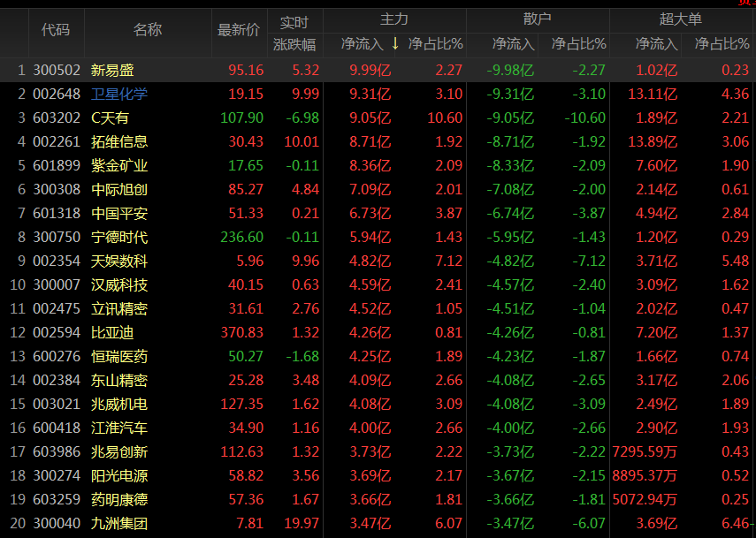Click super-large net ratio 5.48
This screenshot has width=756, height=538.
(736, 261)
